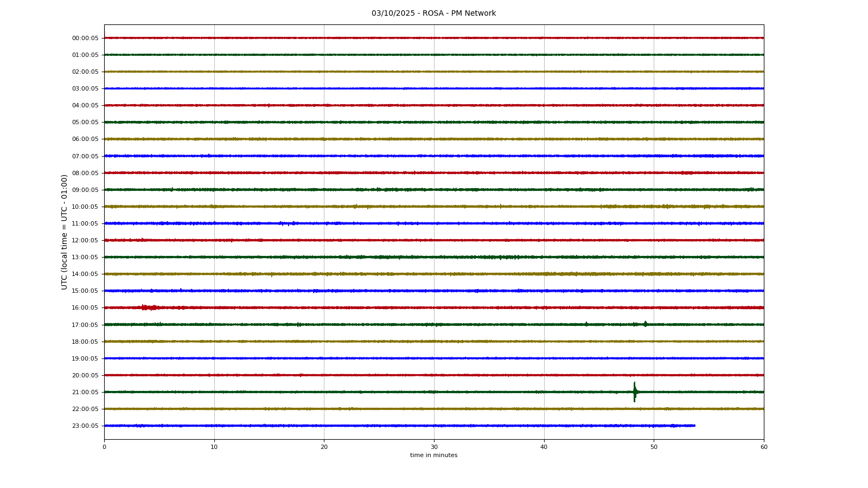Click the x-axis tick label "40"

(544, 447)
